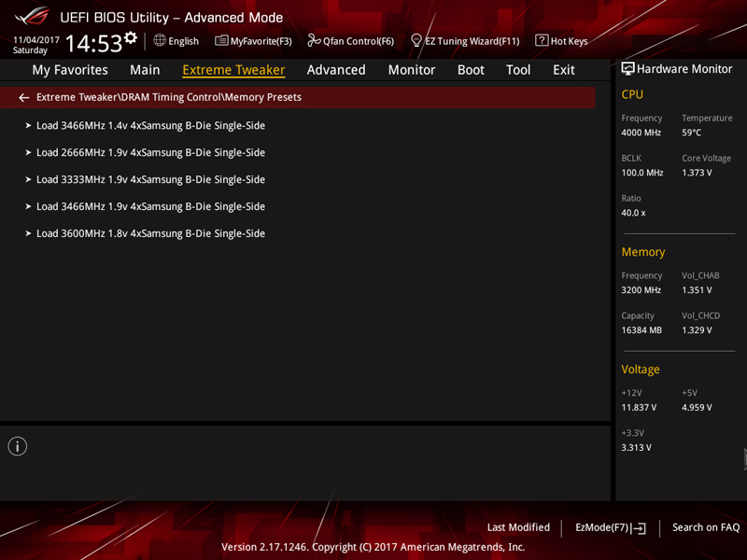
Task: Click the 11/04/2017 date text
Action: (36, 39)
